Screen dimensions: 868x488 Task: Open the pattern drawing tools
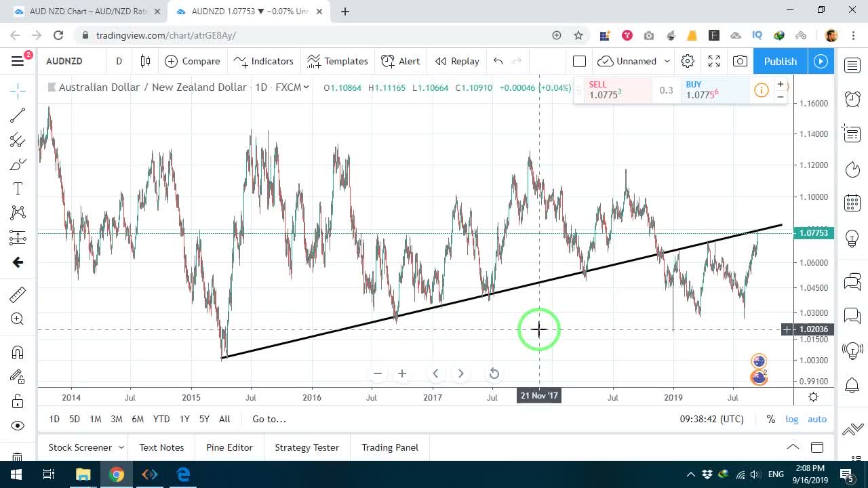(18, 213)
